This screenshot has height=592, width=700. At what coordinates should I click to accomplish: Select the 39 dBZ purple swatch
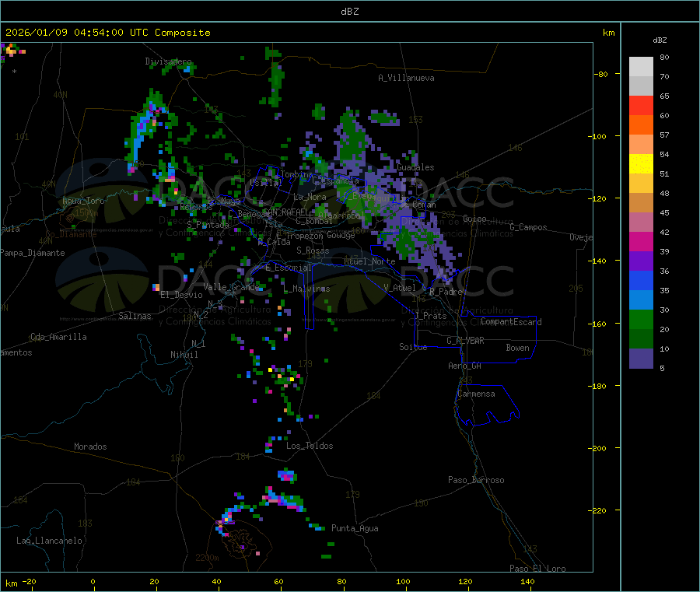[641, 261]
